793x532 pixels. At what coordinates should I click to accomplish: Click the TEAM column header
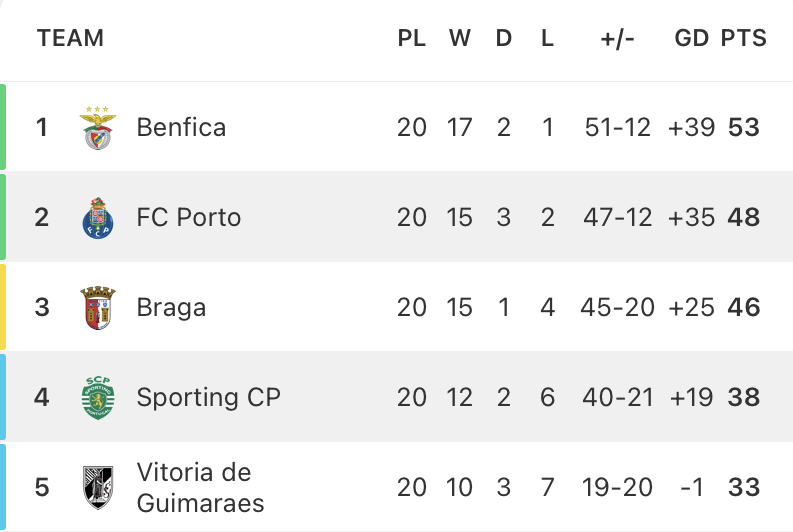click(70, 38)
